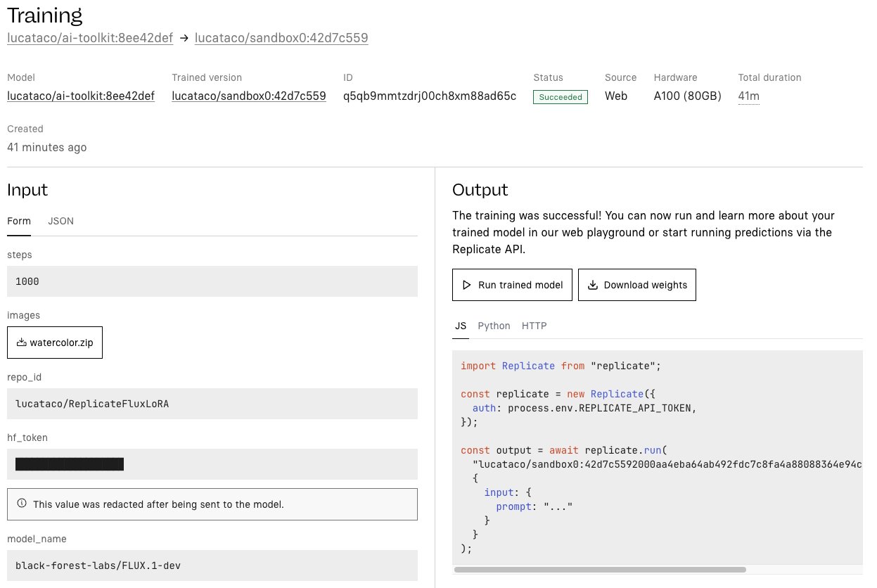Click the download icon beside watercolor.zip
The height and width of the screenshot is (588, 877).
tap(21, 343)
